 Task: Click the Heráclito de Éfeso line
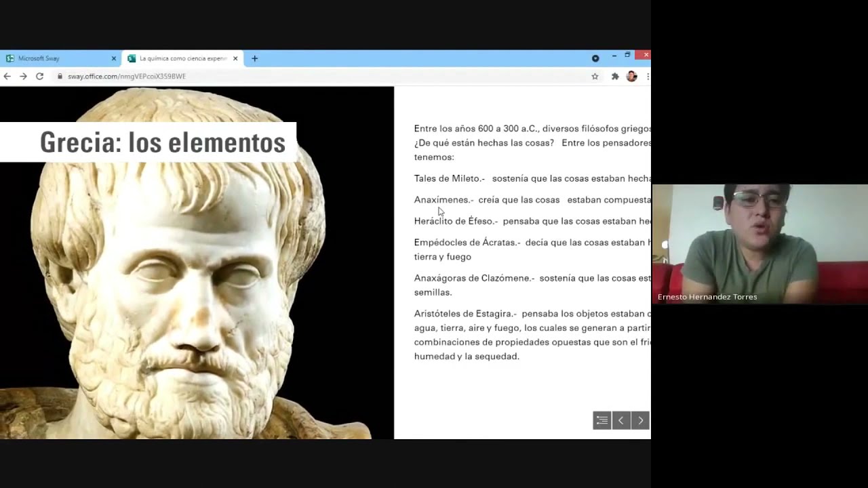532,221
